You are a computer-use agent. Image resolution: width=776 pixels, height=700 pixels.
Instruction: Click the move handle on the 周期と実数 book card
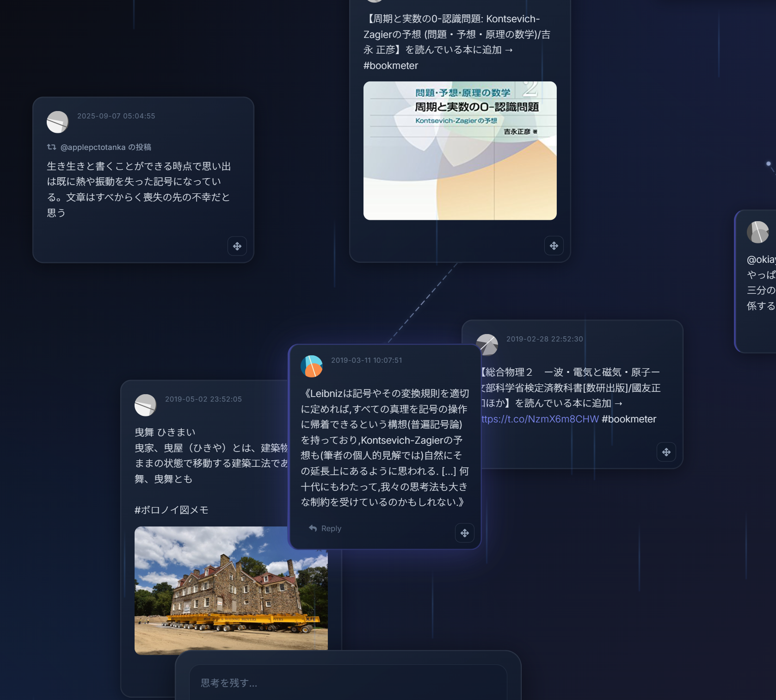click(x=554, y=246)
